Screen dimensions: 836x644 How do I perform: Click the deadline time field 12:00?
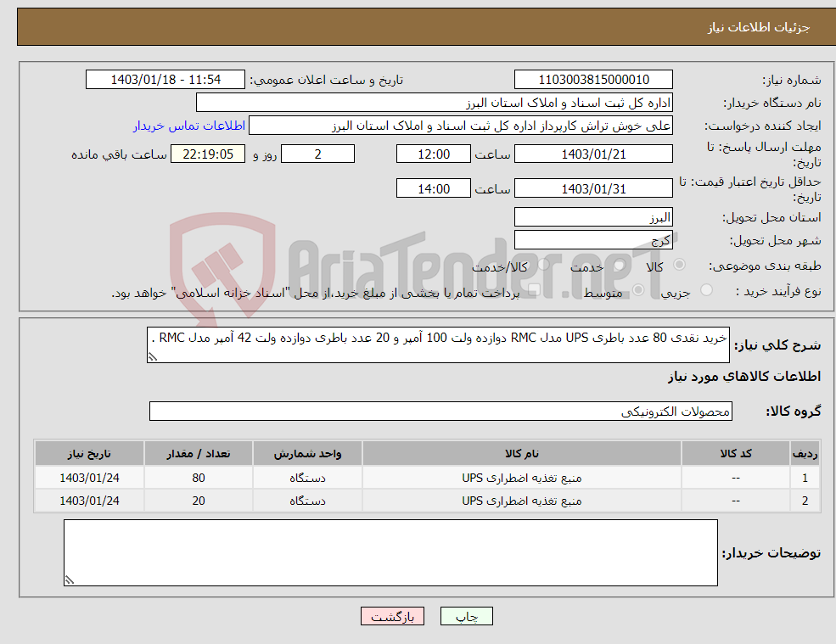click(434, 154)
